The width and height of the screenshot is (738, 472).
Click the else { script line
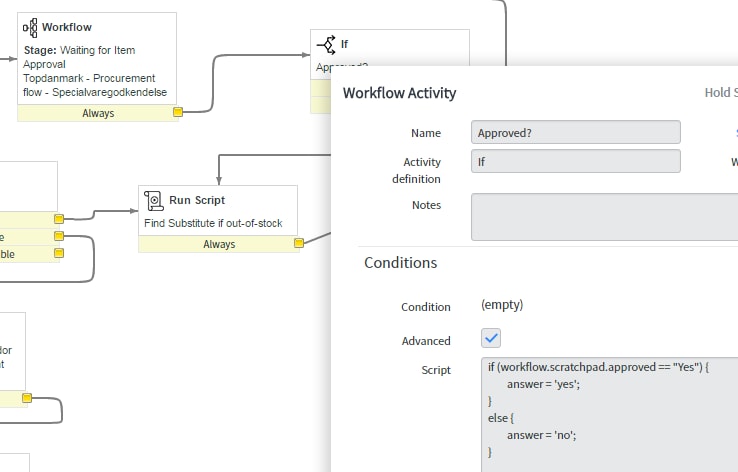[x=501, y=418]
